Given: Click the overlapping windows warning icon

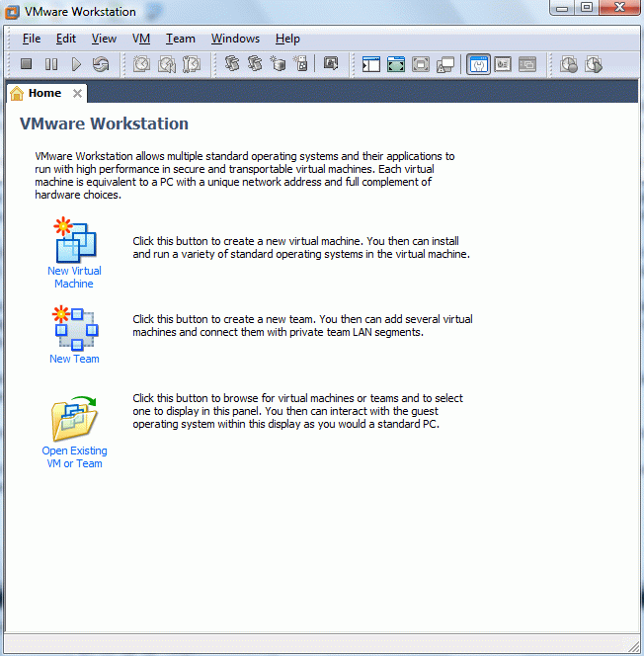Looking at the screenshot, I should [445, 65].
